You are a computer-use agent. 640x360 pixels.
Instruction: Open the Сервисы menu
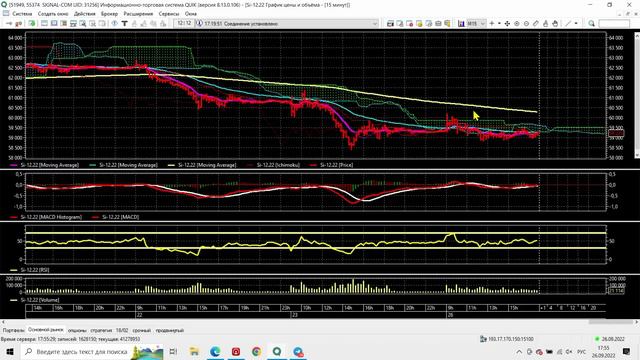click(x=169, y=14)
